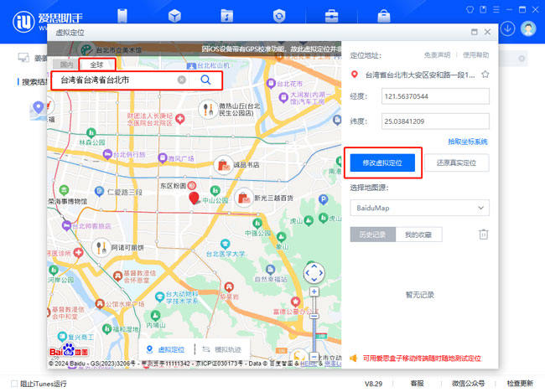Screen dimensions: 545x392
Task: Switch to 国内 map tab
Action: click(66, 64)
